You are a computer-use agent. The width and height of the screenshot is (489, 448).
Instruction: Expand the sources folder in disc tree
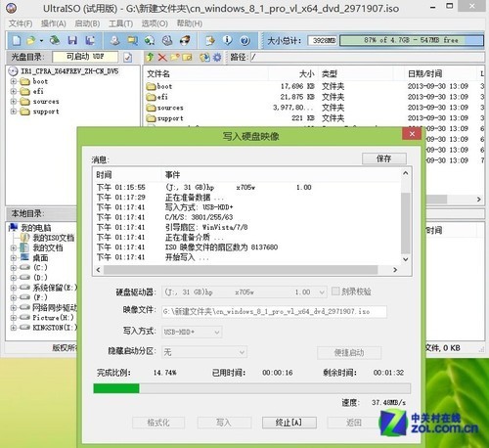point(14,102)
